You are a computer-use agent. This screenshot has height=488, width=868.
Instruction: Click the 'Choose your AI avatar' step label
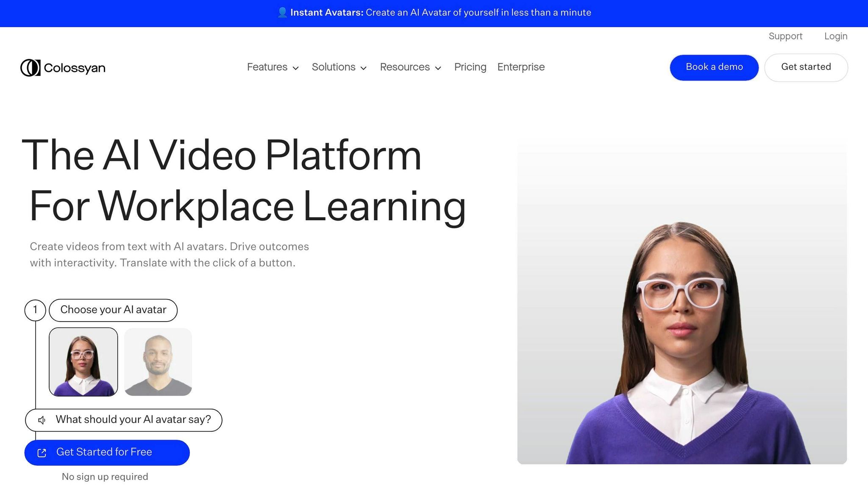tap(113, 310)
